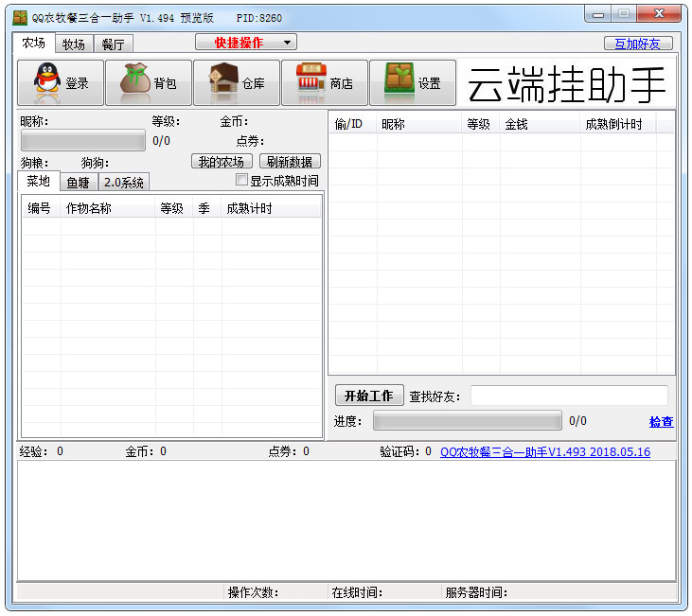Click the 开始工作 button
The height and width of the screenshot is (616, 692).
point(369,396)
